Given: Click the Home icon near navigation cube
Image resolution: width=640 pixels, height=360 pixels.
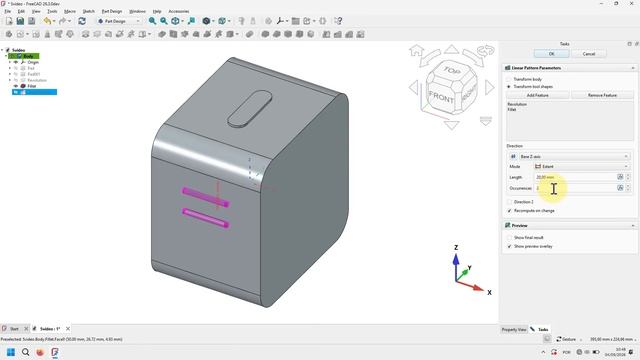Looking at the screenshot, I should pyautogui.click(x=416, y=51).
